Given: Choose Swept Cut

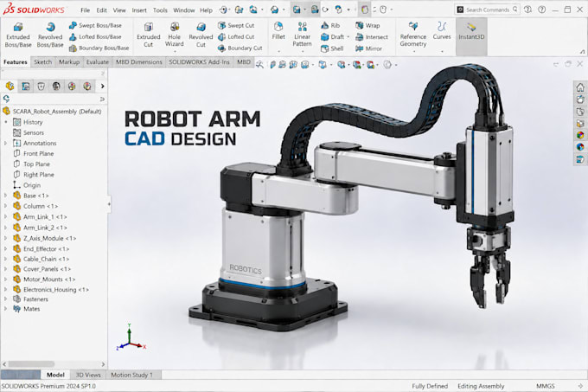Looking at the screenshot, I should pos(236,25).
